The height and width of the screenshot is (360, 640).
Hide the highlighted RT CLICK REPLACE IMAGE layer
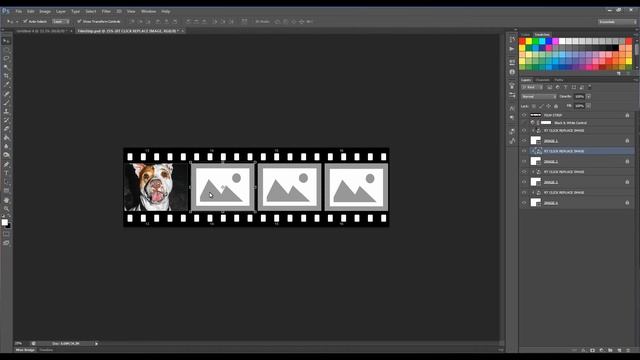(524, 151)
